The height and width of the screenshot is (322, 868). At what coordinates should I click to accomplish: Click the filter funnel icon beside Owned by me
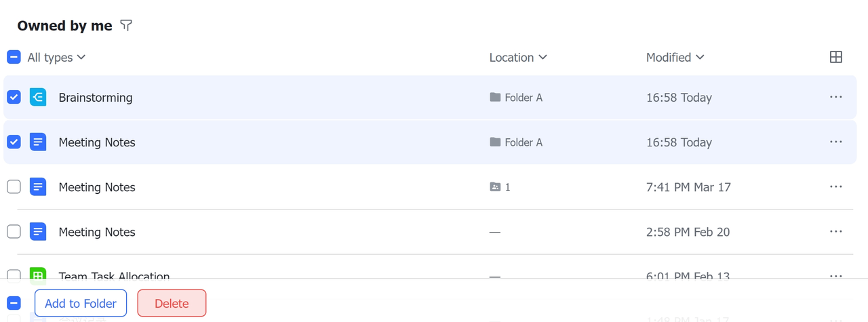(126, 26)
